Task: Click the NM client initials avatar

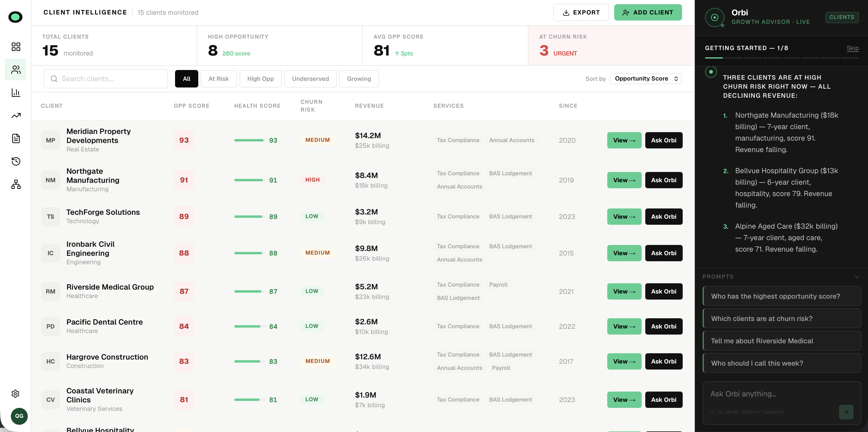Action: [x=50, y=180]
